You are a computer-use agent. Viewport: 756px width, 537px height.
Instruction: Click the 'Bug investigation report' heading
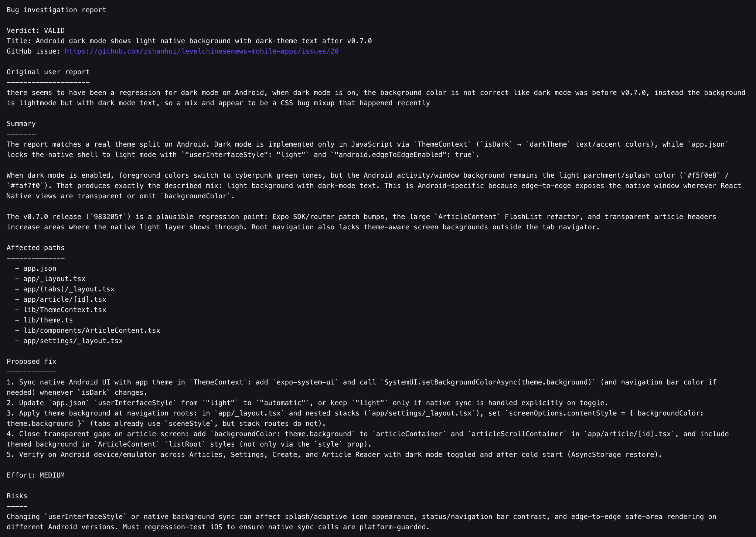click(56, 10)
